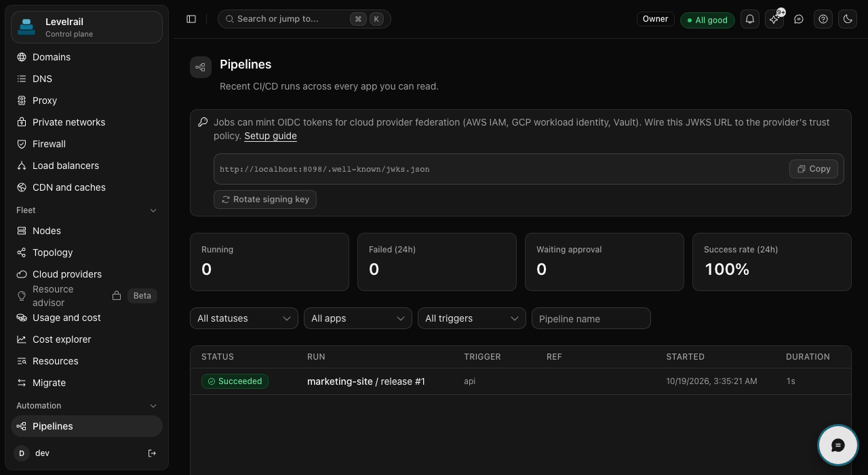This screenshot has width=868, height=475.
Task: Open the floating chat widget button
Action: pyautogui.click(x=838, y=445)
